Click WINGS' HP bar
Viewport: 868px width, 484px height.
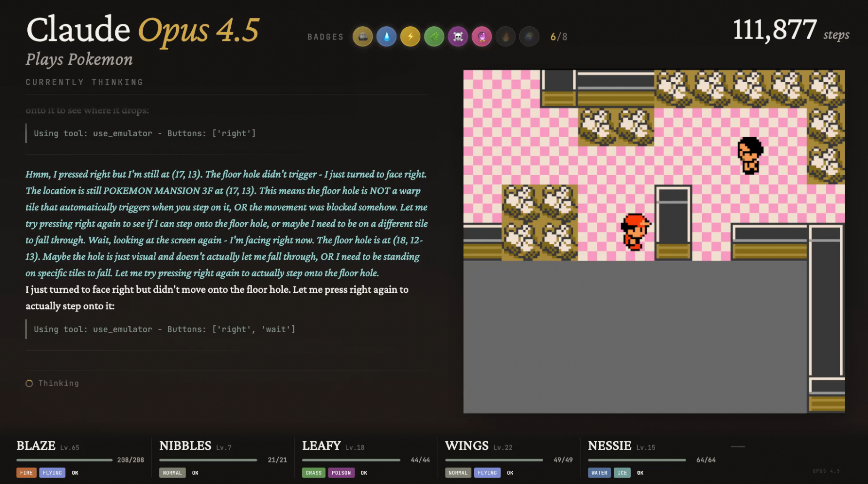(494, 460)
